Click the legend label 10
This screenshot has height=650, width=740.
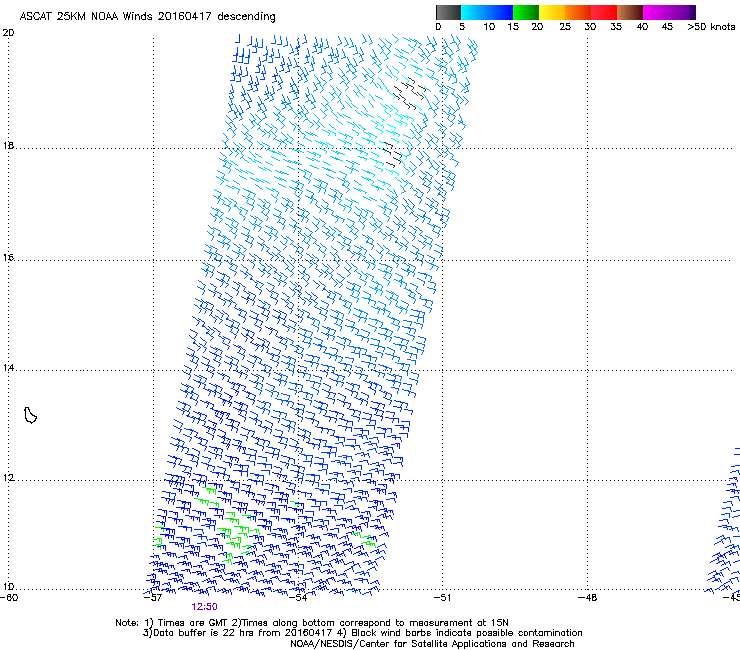489,27
